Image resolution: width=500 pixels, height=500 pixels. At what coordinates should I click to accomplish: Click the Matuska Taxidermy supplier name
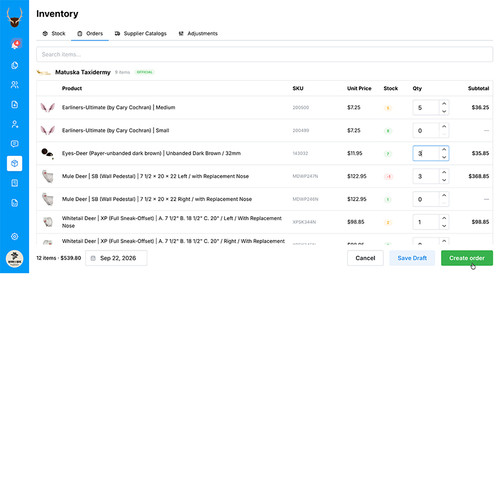(x=83, y=72)
